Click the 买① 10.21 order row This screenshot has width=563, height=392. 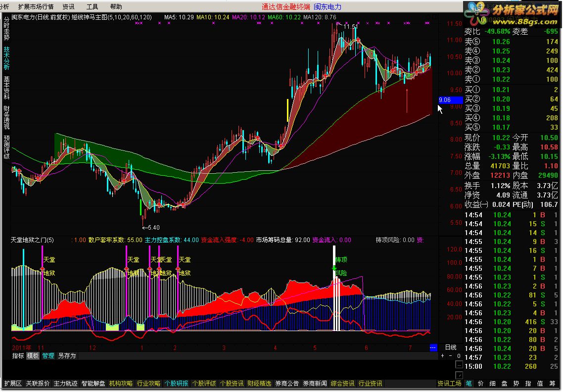pyautogui.click(x=511, y=90)
